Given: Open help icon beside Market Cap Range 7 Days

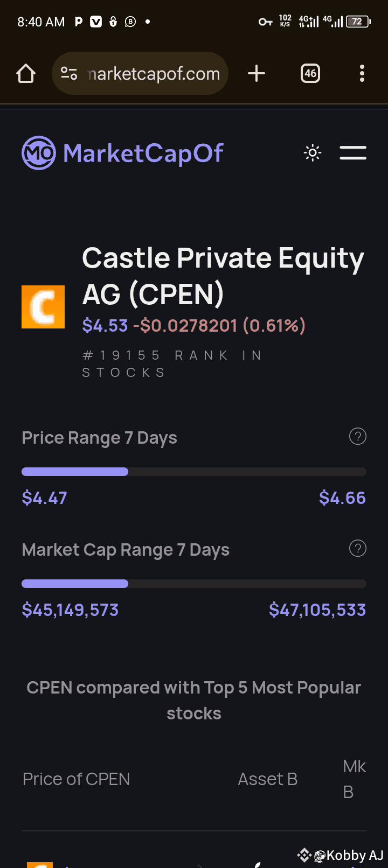Looking at the screenshot, I should click(358, 548).
